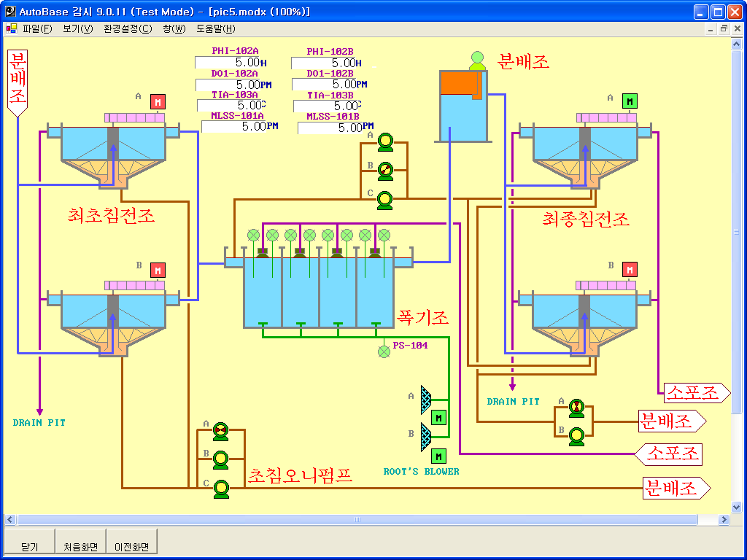Click green motor A of the final settling tank
Screen dimensions: 747x560
pos(630,101)
